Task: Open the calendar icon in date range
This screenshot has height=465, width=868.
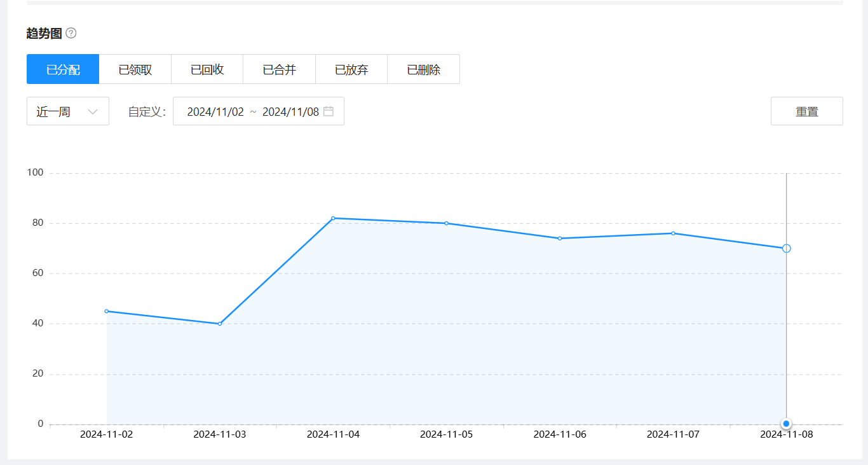Action: pos(329,111)
